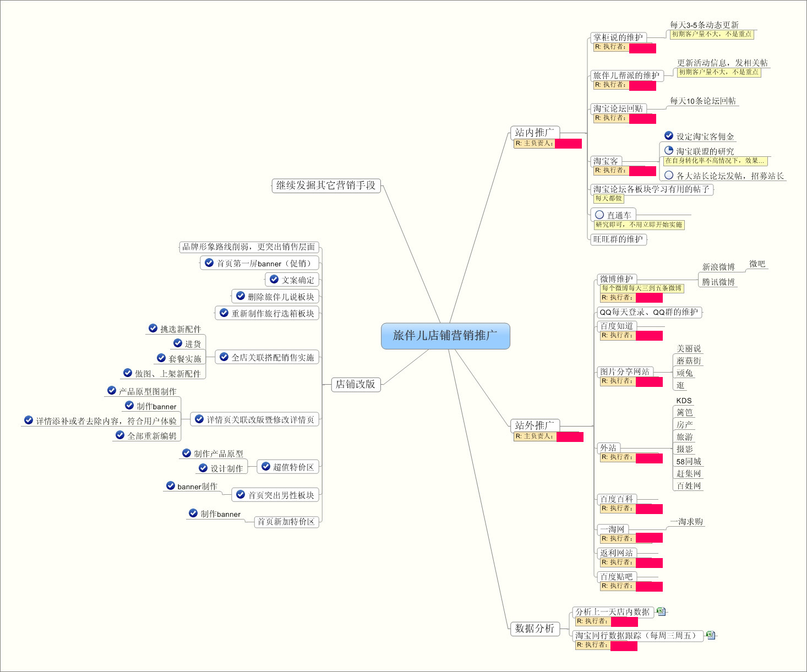The height and width of the screenshot is (672, 807).
Task: Click the red box beside 站外推广 主负责人
Action: click(x=570, y=437)
